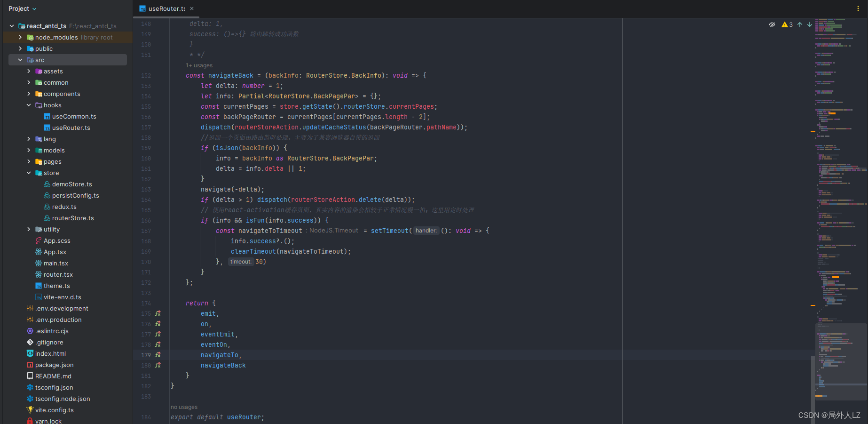Click the App.scss stylesheet icon
This screenshot has height=424, width=868.
coord(39,240)
